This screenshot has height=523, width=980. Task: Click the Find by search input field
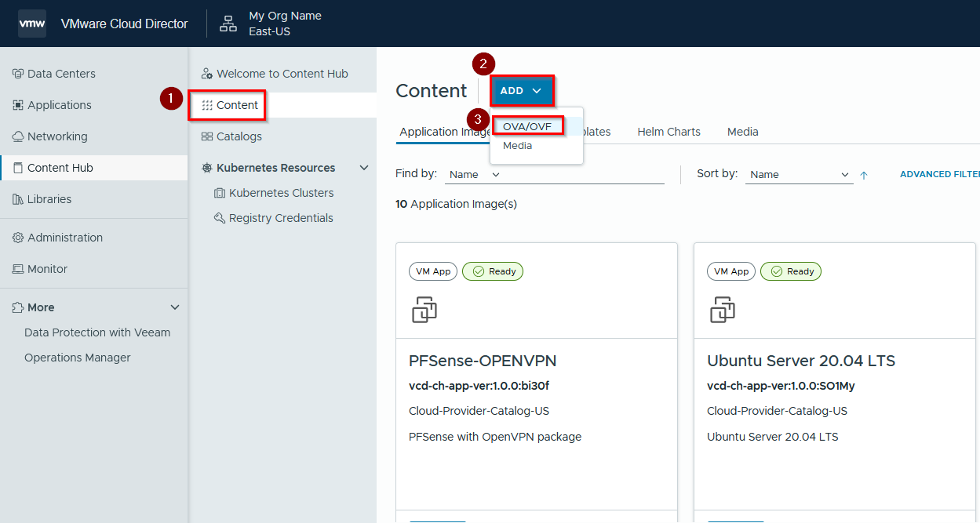coord(584,175)
